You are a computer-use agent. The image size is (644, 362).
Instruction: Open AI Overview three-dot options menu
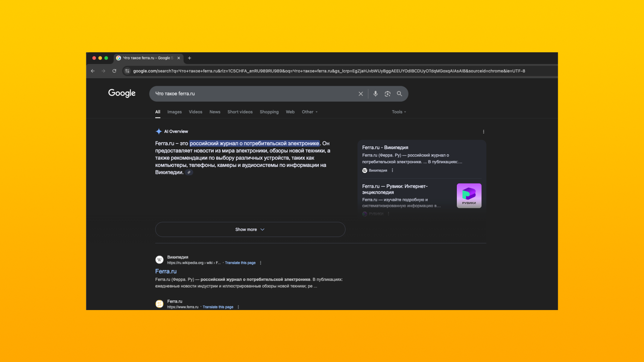click(x=483, y=132)
